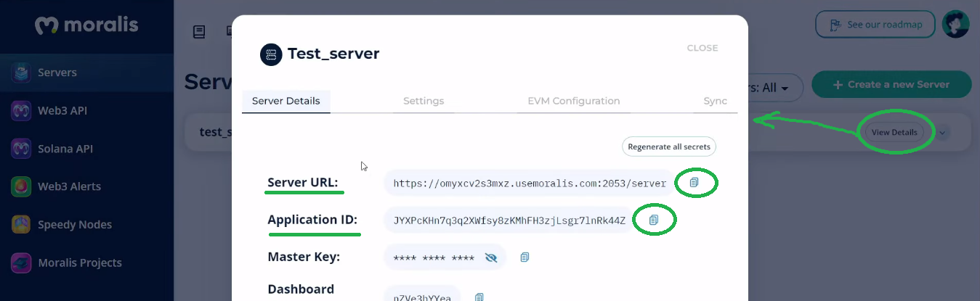Click the Test_server dialog title
The width and height of the screenshot is (980, 301).
[x=333, y=54]
